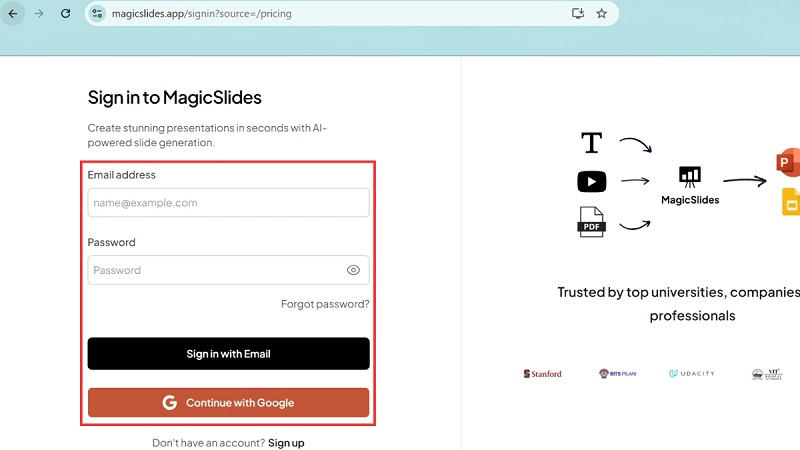Click the PowerPoint icon

pyautogui.click(x=788, y=163)
